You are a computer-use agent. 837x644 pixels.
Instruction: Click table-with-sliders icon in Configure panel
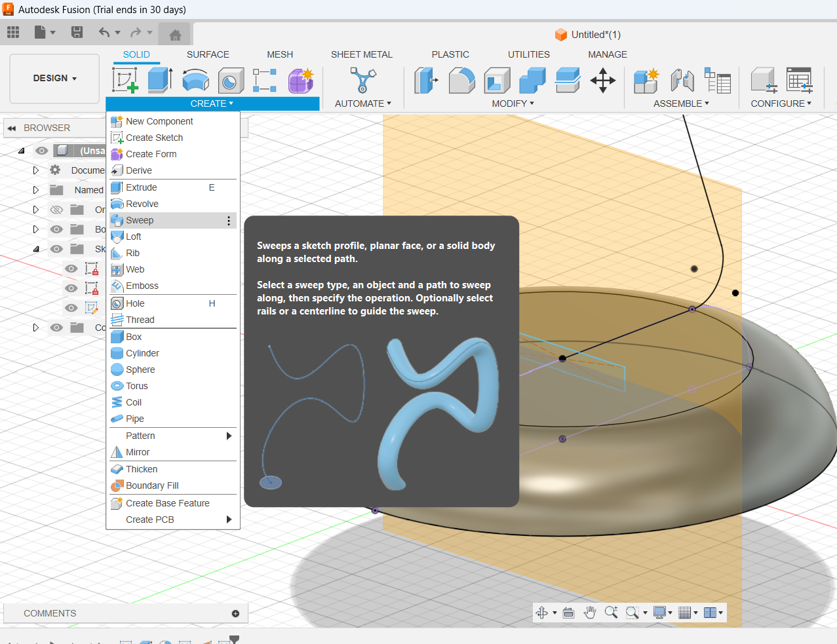[x=800, y=80]
